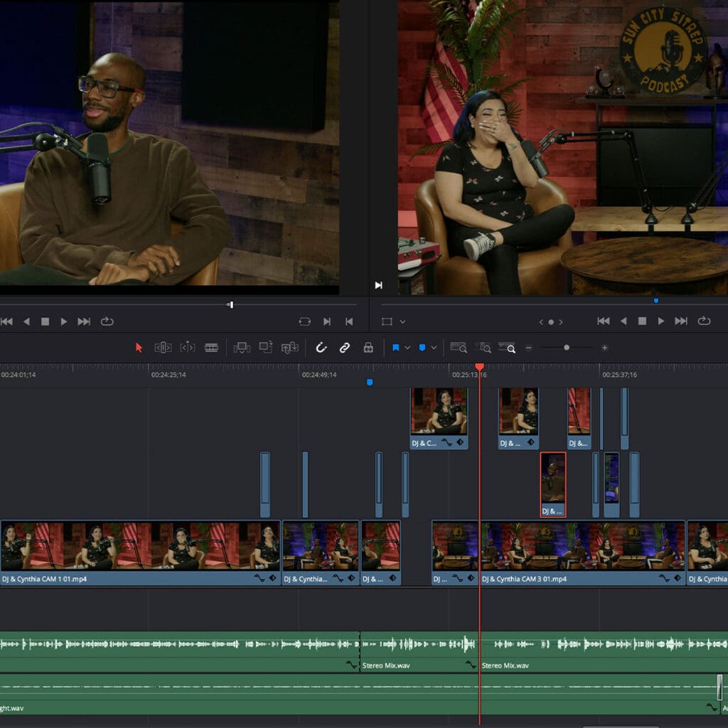The image size is (728, 728).
Task: Select the Selection Mode arrow tool
Action: coord(139,348)
